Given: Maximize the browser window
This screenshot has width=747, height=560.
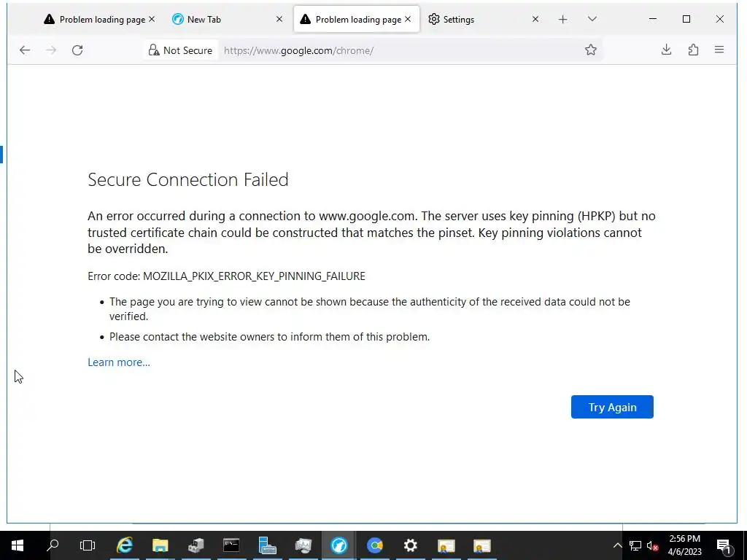Looking at the screenshot, I should point(686,19).
